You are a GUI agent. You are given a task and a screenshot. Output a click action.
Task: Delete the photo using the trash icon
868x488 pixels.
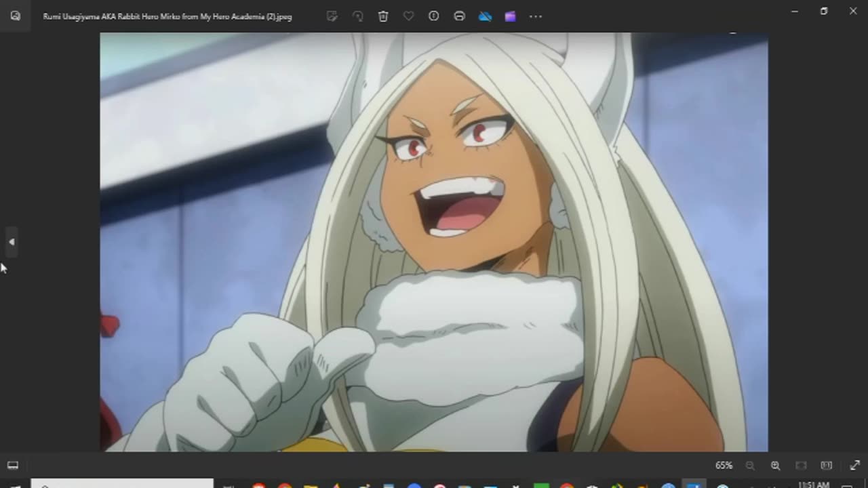pos(383,16)
